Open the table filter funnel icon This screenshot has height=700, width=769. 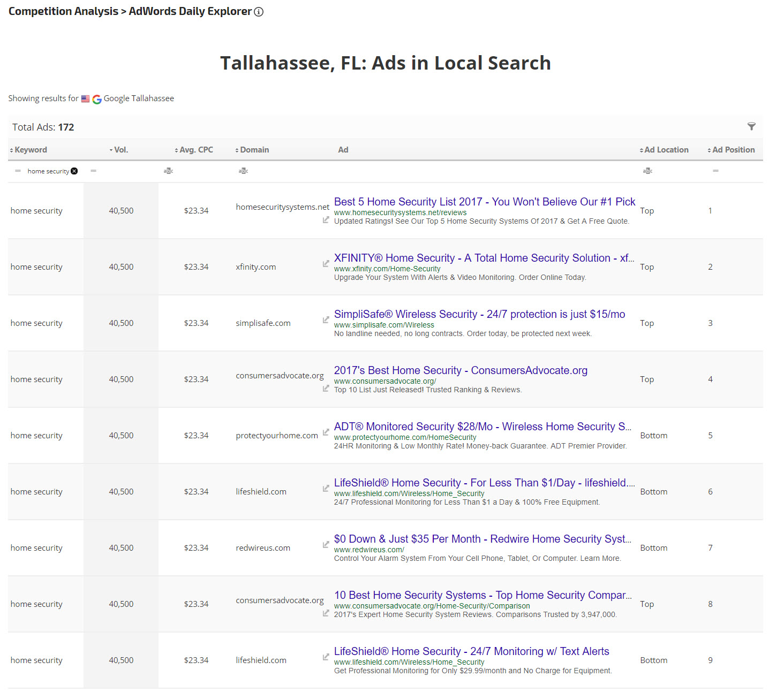(751, 127)
